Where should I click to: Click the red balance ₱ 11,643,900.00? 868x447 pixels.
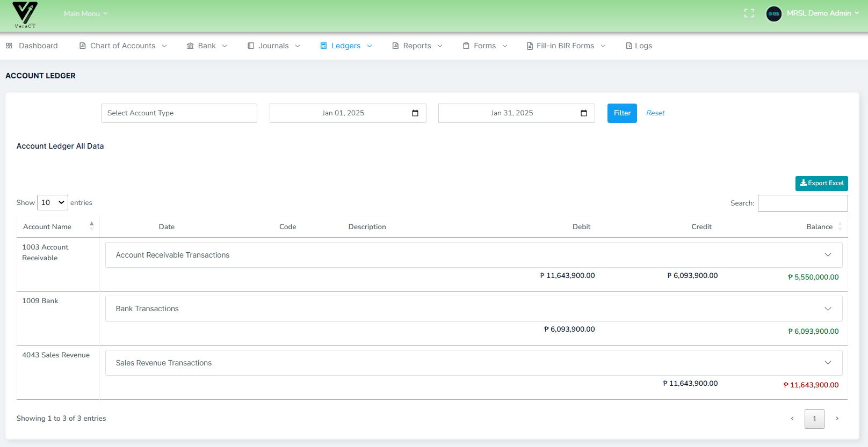pyautogui.click(x=811, y=385)
